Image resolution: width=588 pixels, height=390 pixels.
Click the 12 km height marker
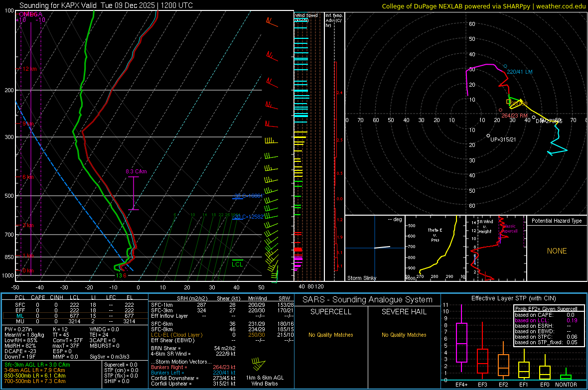[29, 69]
